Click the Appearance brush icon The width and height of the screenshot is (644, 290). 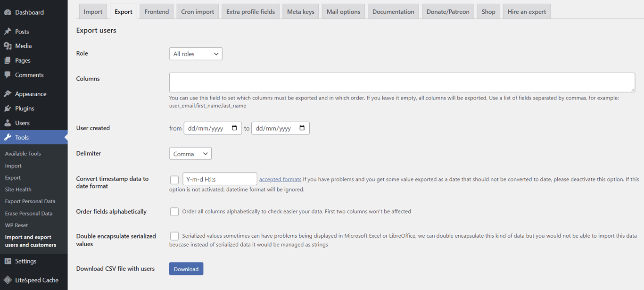pos(8,93)
